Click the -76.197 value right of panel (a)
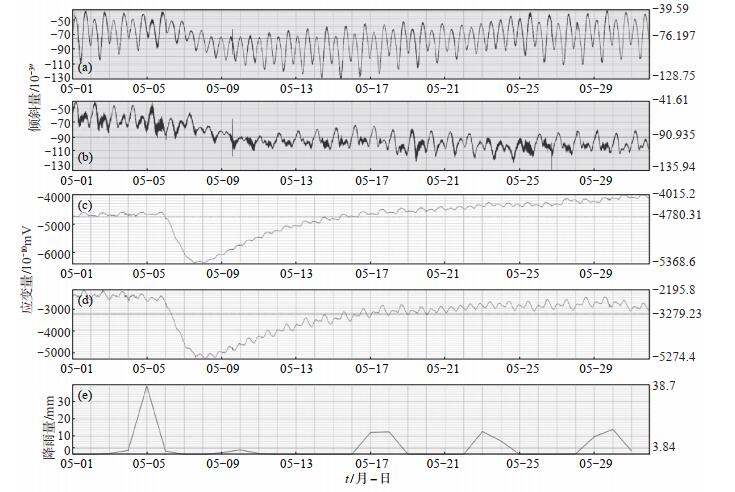Image resolution: width=735 pixels, height=492 pixels. [x=678, y=35]
